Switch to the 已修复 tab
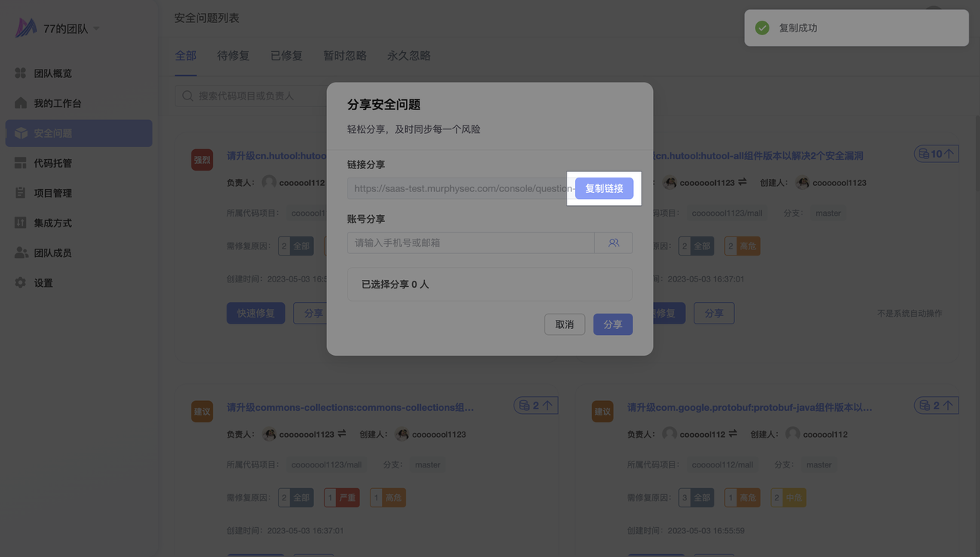 click(286, 56)
